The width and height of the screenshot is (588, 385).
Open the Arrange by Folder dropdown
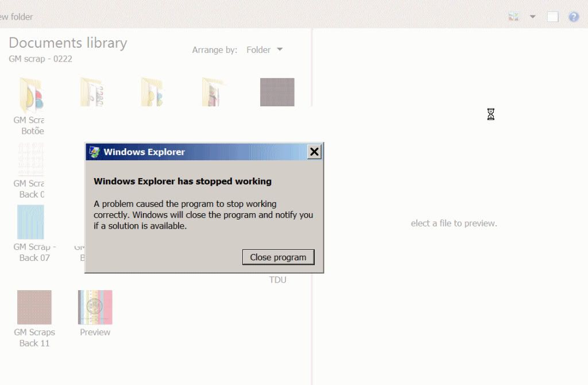[x=264, y=50]
